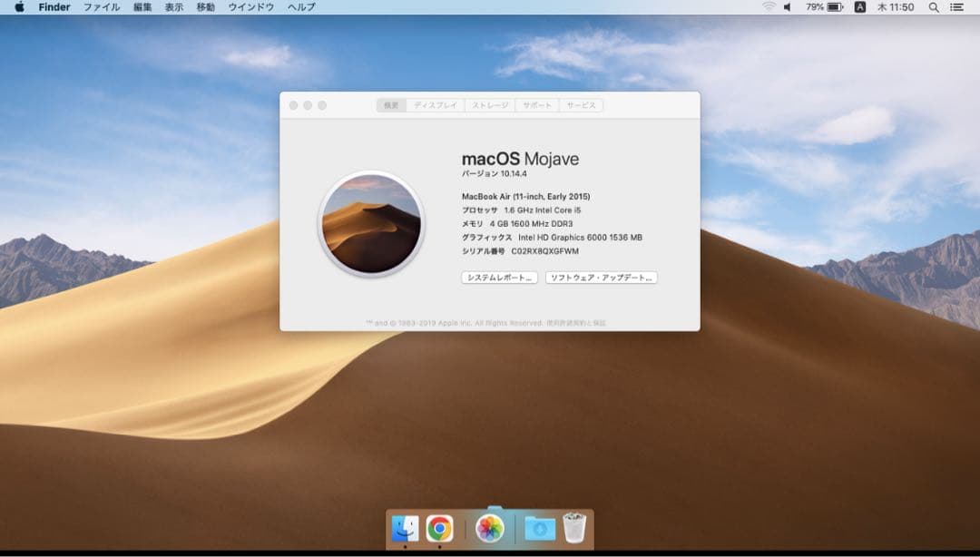Select the 概要 tab

[x=391, y=105]
